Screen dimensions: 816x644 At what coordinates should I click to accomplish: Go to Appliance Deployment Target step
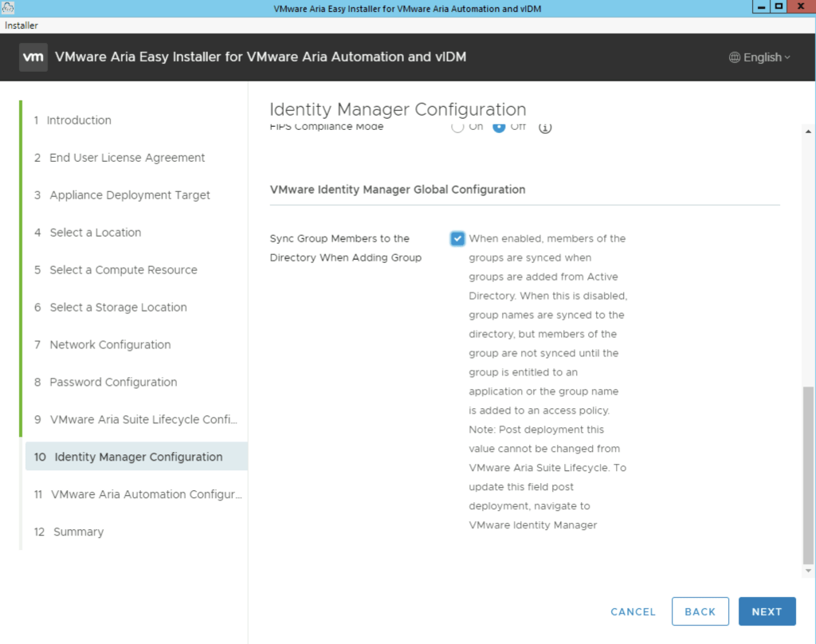click(x=122, y=195)
